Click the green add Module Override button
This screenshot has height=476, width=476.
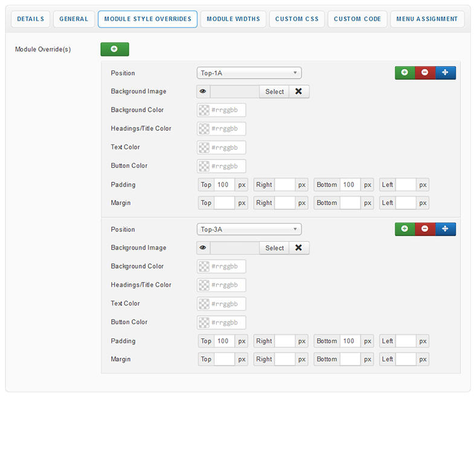click(114, 50)
